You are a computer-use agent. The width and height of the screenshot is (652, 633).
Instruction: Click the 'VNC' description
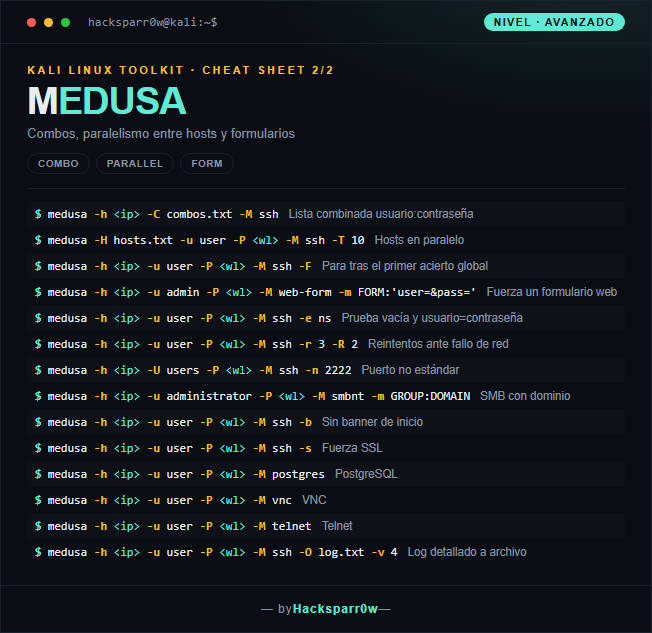click(x=314, y=500)
